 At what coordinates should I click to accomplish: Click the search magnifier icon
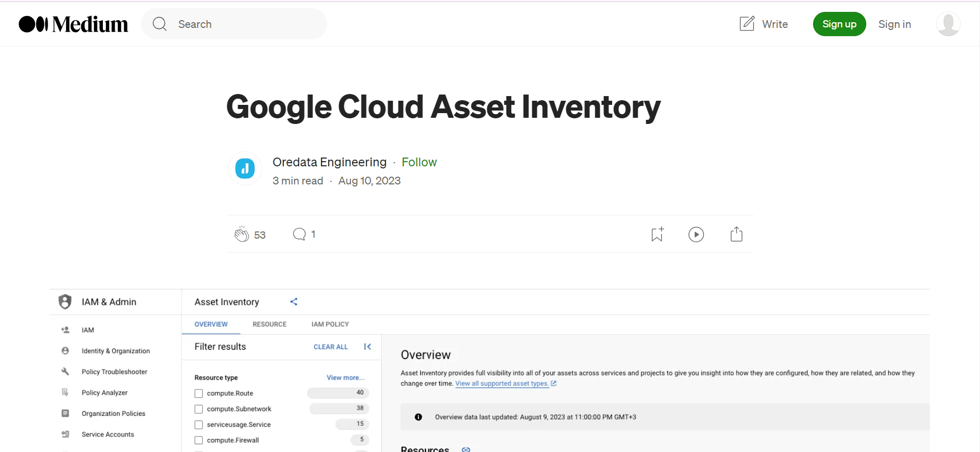pos(160,24)
